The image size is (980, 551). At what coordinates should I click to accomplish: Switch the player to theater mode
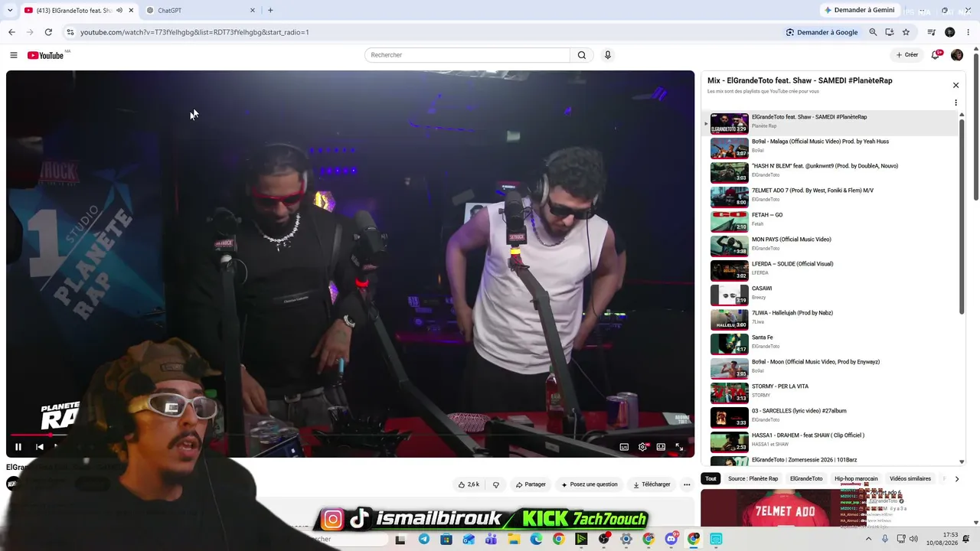tap(661, 447)
